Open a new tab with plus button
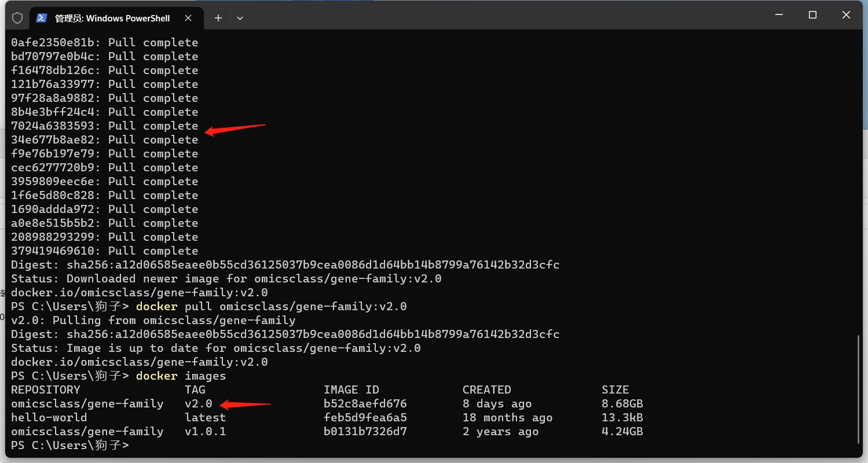The image size is (868, 463). [x=218, y=18]
